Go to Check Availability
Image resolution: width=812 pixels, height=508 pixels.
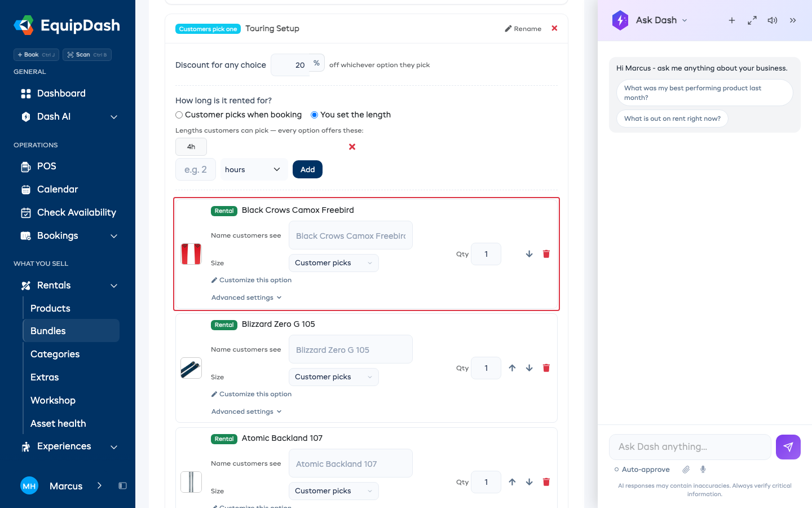coord(68,213)
